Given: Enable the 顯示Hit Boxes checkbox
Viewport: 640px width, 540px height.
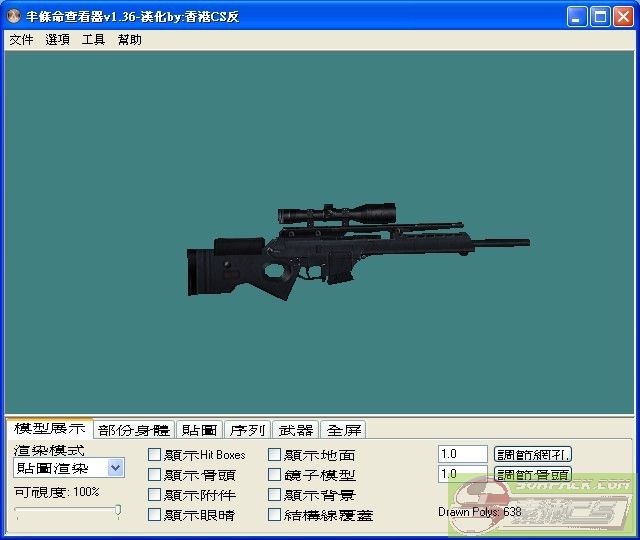Looking at the screenshot, I should 155,455.
